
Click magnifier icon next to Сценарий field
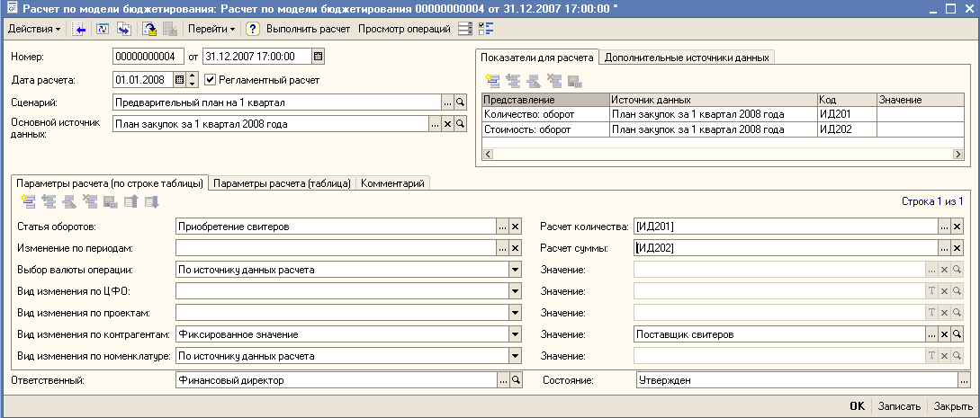click(460, 102)
